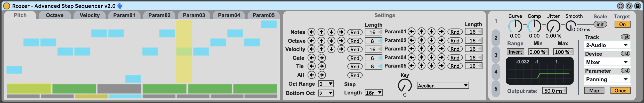This screenshot has height=103, width=644.
Task: Click the Map button
Action: click(594, 91)
